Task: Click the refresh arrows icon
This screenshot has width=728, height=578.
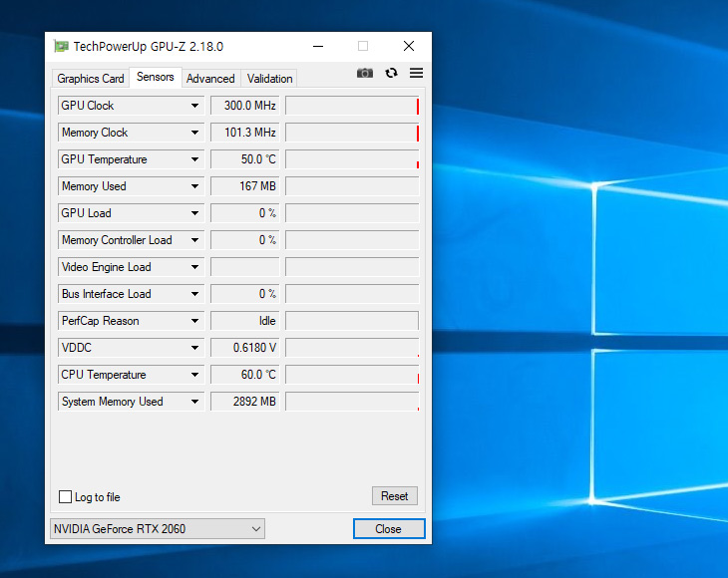Action: tap(391, 73)
